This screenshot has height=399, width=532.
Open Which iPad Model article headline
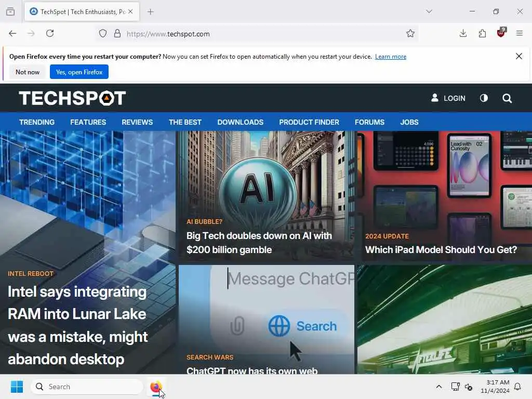tap(441, 250)
